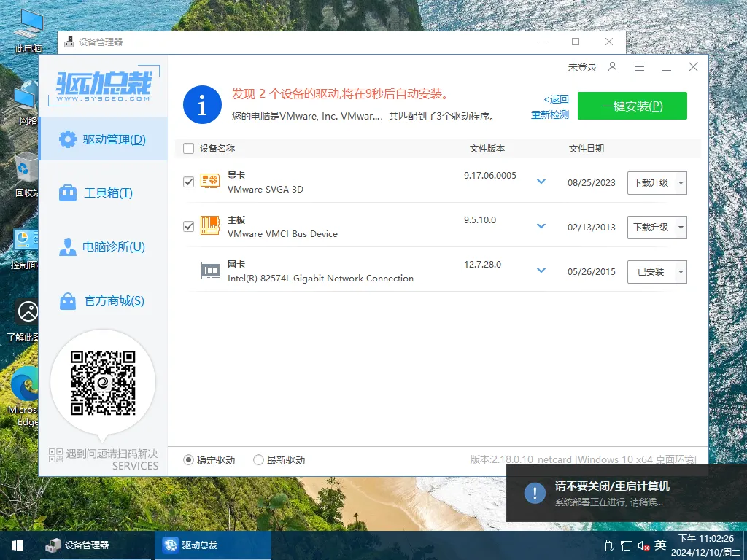The image size is (747, 560).
Task: Click the VMware SVGA 3D graphics card icon
Action: tap(210, 182)
